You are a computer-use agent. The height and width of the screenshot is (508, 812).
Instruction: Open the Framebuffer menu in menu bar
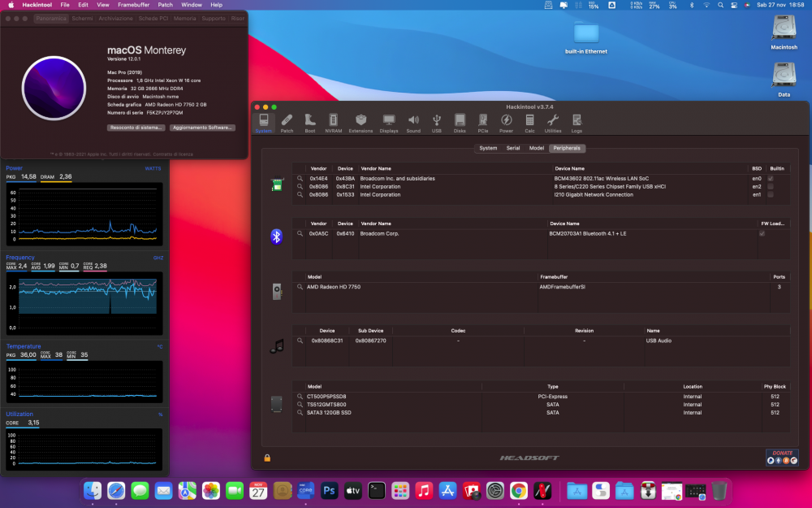134,5
